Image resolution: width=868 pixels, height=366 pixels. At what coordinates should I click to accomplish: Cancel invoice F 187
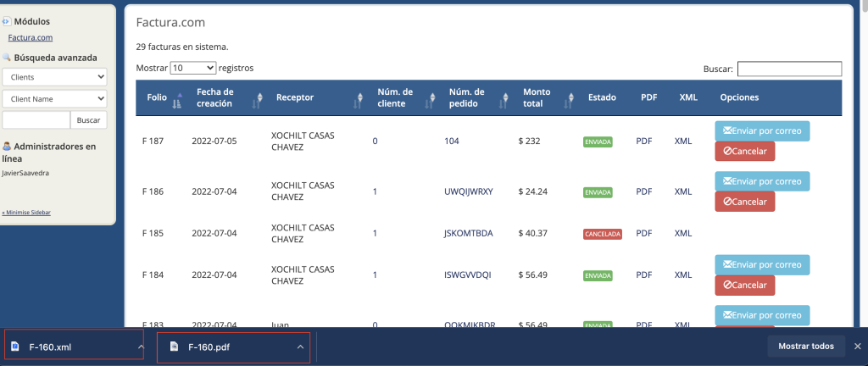(745, 152)
